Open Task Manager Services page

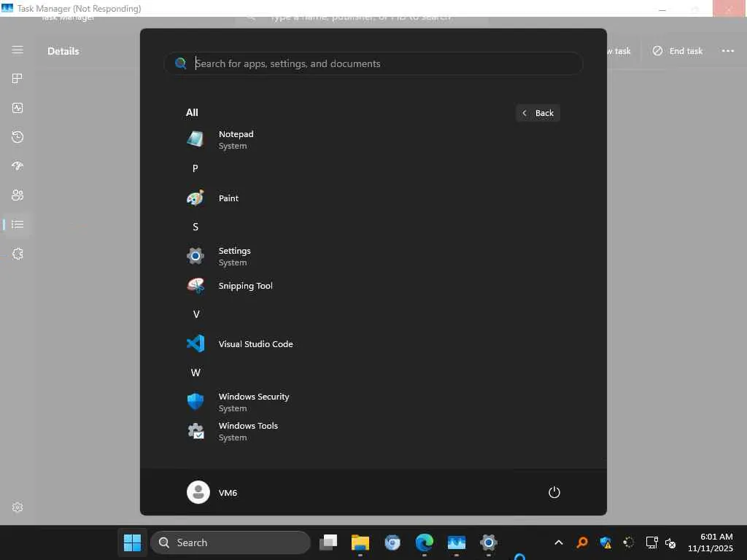click(18, 254)
